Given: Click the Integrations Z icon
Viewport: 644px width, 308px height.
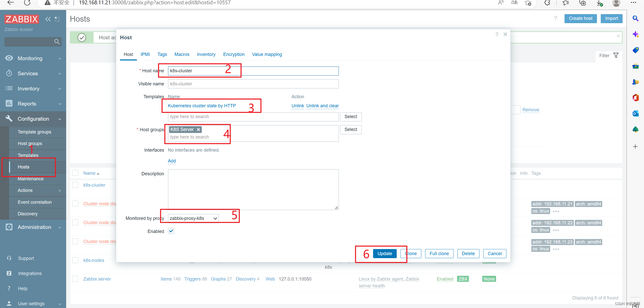Looking at the screenshot, I should point(9,273).
